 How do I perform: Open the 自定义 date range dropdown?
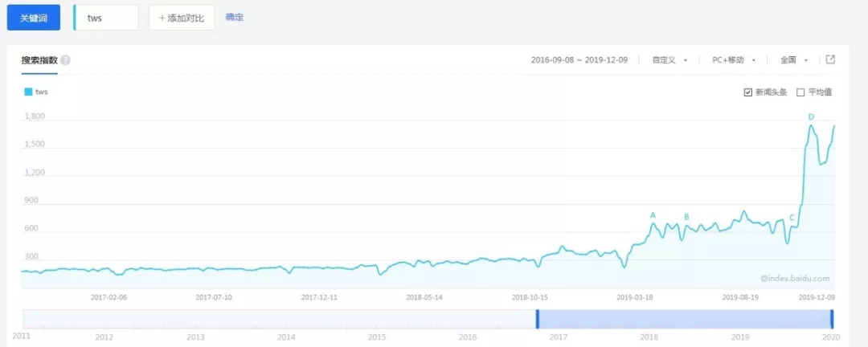coord(669,60)
